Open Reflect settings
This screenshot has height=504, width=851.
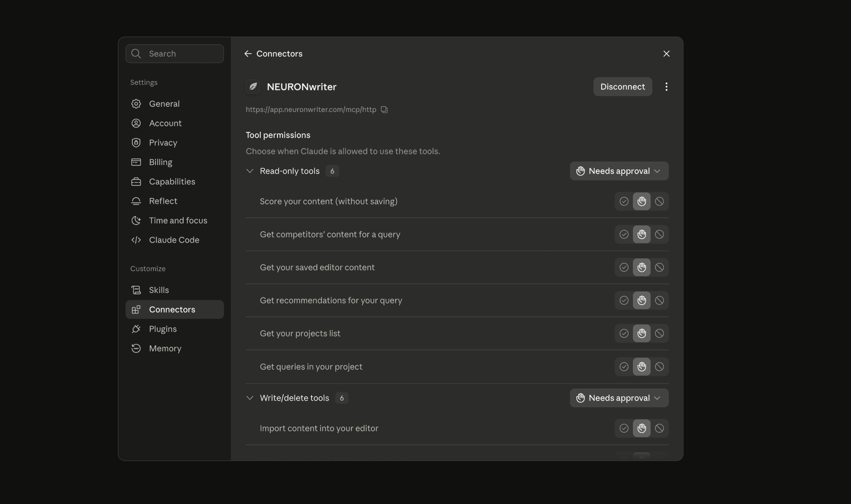(x=175, y=201)
